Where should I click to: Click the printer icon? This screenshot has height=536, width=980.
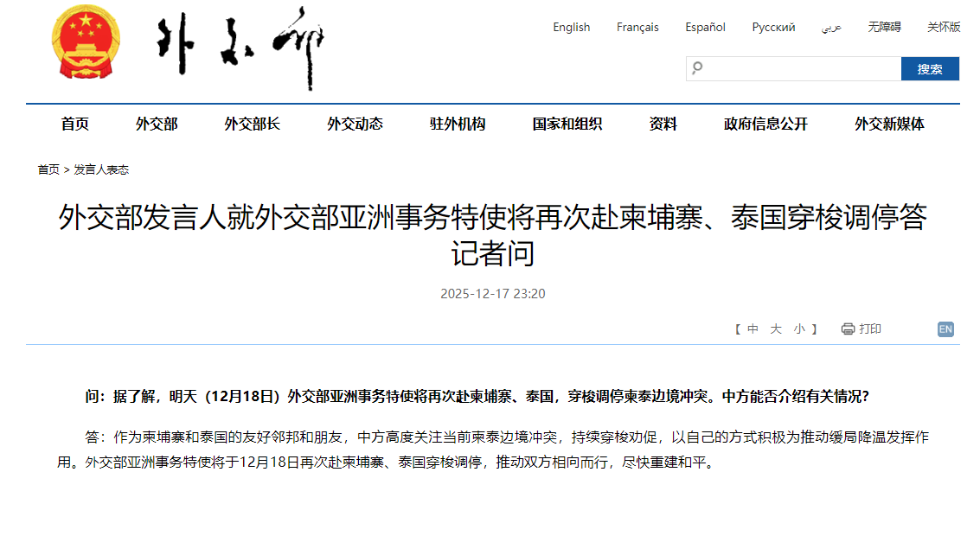[x=848, y=329]
